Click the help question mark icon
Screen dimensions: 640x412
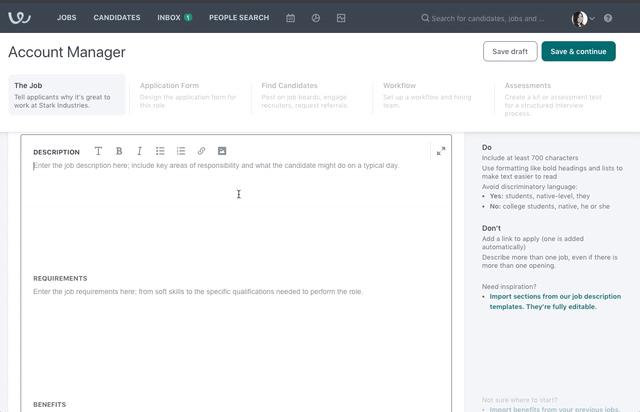pyautogui.click(x=608, y=18)
